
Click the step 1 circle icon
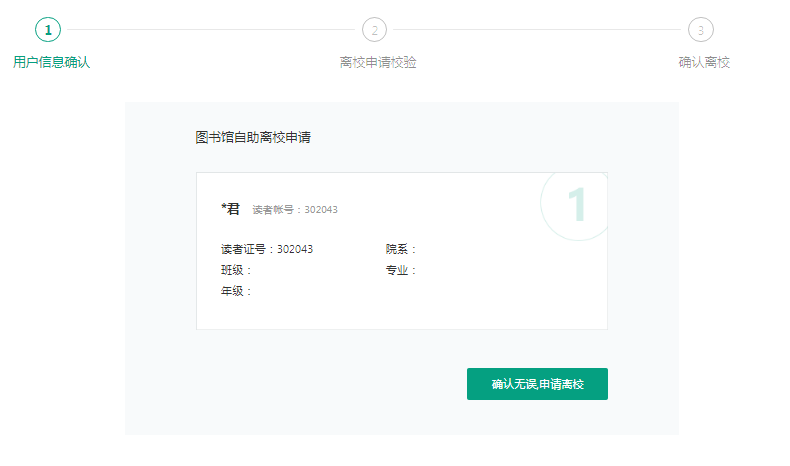[x=48, y=30]
